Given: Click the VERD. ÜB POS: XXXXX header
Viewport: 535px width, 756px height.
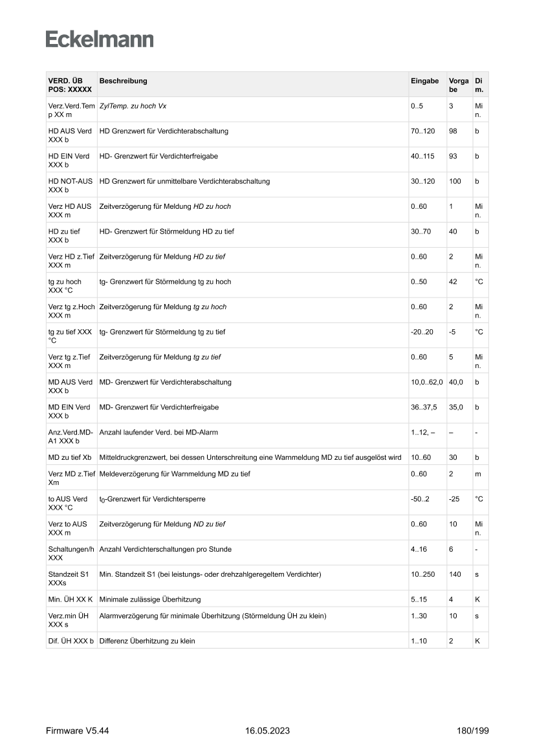Looking at the screenshot, I should [70, 85].
